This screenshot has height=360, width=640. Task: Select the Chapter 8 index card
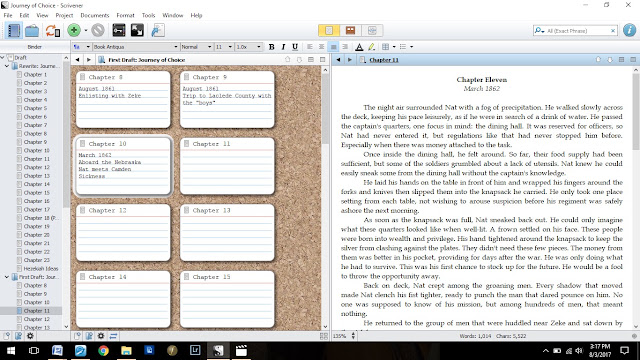click(x=123, y=100)
